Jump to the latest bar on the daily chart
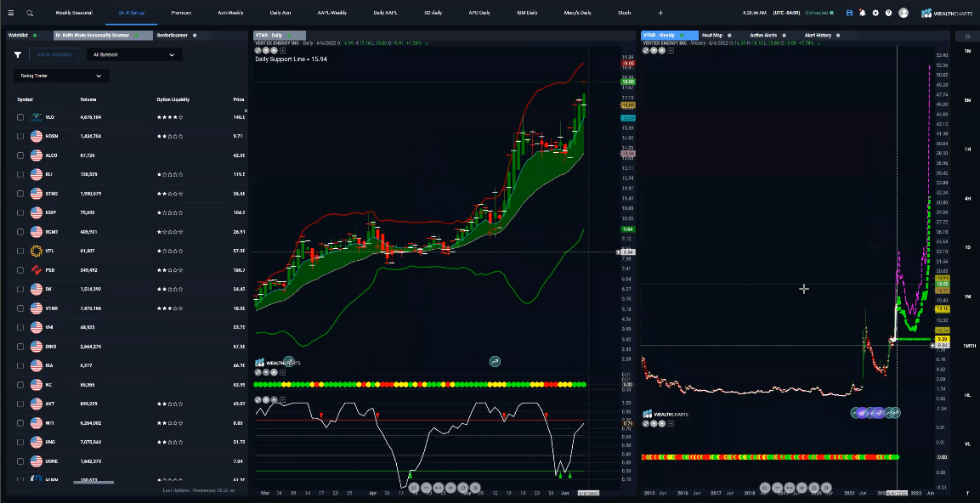The width and height of the screenshot is (980, 503). 475,488
